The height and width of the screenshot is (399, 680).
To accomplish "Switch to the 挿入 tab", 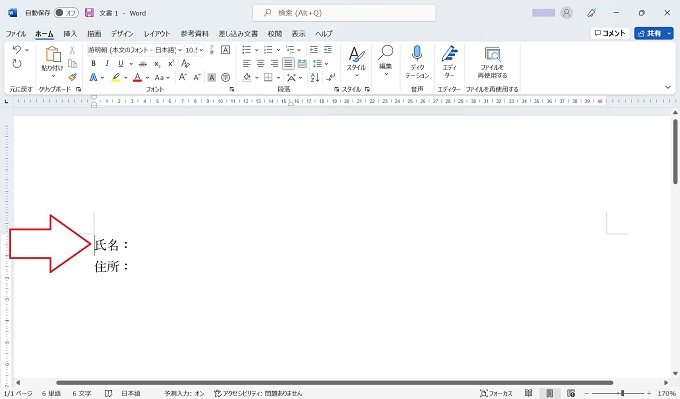I will click(70, 33).
